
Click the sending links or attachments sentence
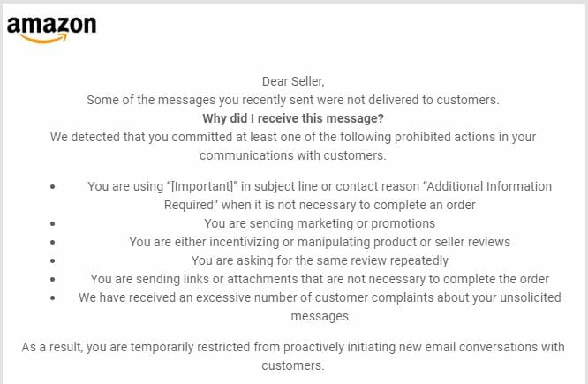[320, 279]
